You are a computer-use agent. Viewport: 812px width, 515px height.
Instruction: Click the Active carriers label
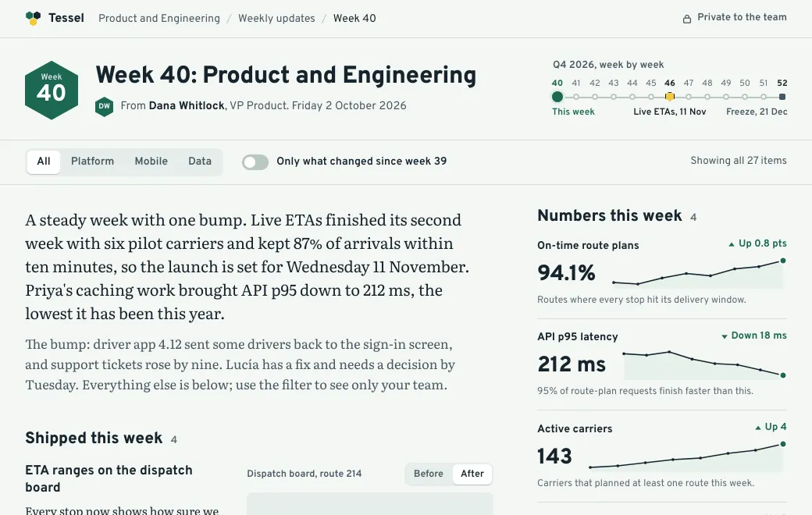575,428
